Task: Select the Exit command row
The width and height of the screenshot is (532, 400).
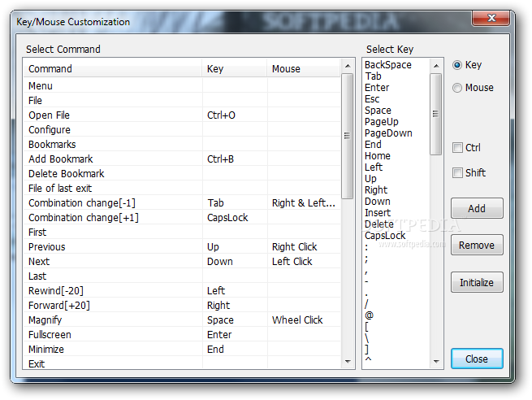Action: pos(182,363)
